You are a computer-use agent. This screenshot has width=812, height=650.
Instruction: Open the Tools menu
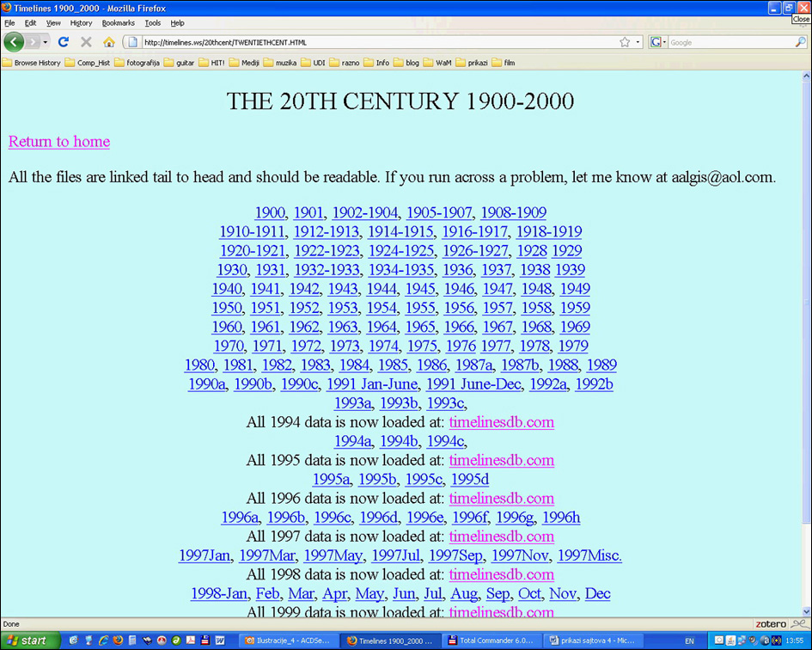pos(153,23)
